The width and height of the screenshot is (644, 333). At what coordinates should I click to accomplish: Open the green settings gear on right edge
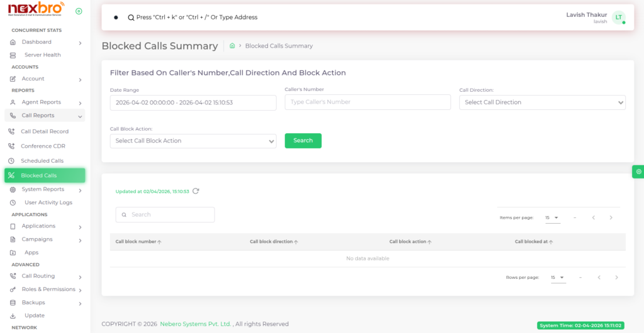click(x=638, y=172)
